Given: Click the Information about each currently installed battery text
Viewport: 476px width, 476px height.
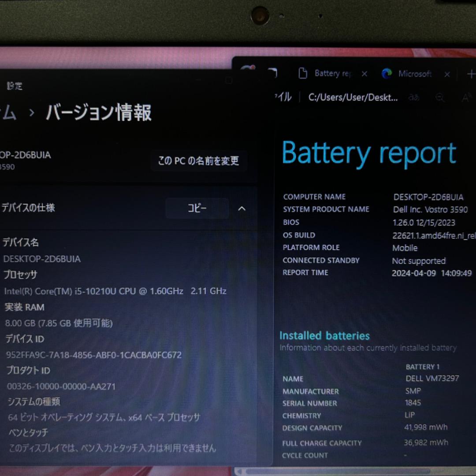Looking at the screenshot, I should click(368, 348).
